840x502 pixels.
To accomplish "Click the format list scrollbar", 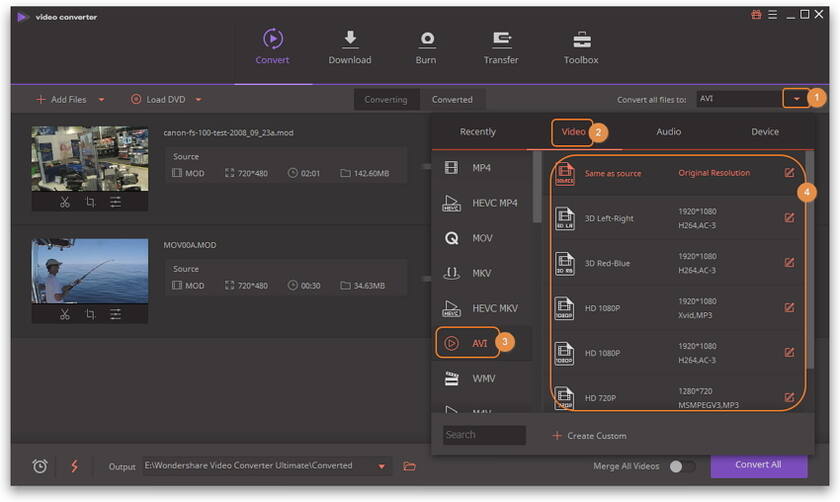I will [x=537, y=186].
